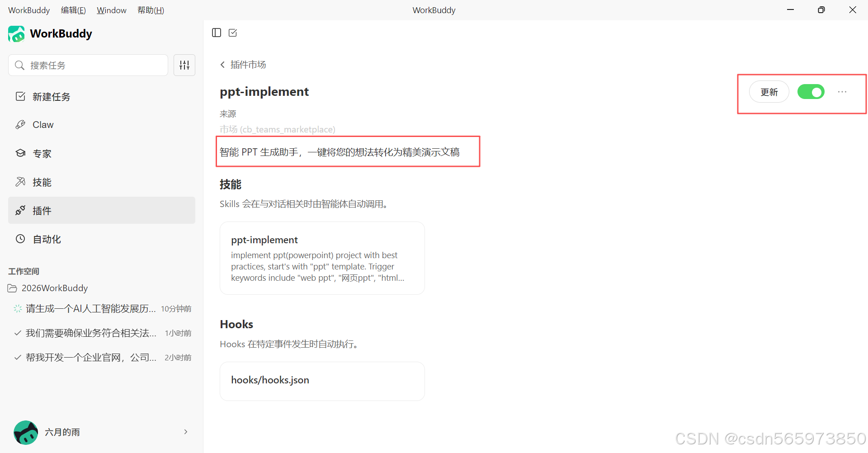The height and width of the screenshot is (453, 868).
Task: Click the 2小时前 timestamp
Action: 178,358
